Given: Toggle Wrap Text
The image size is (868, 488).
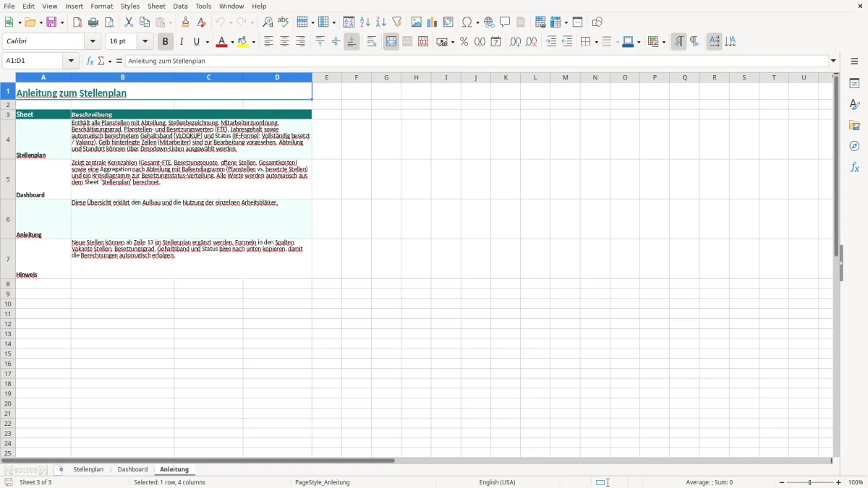Looking at the screenshot, I should [x=372, y=42].
